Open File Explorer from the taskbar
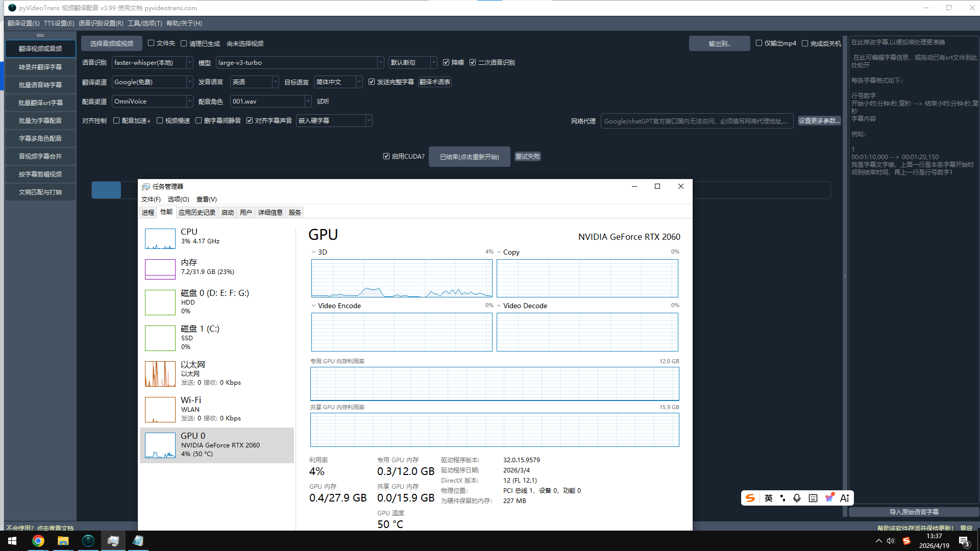This screenshot has height=551, width=980. 63,541
